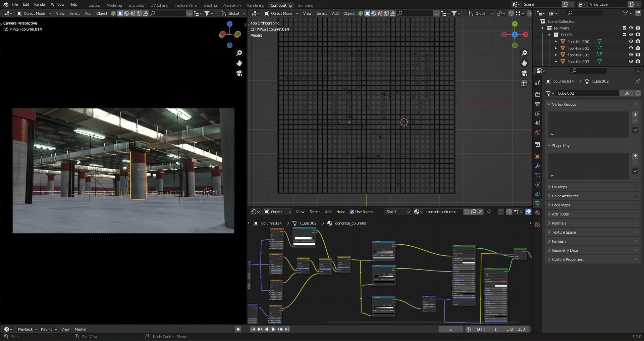Open Slot 1 material slot dropdown
This screenshot has height=341, width=644.
(397, 212)
